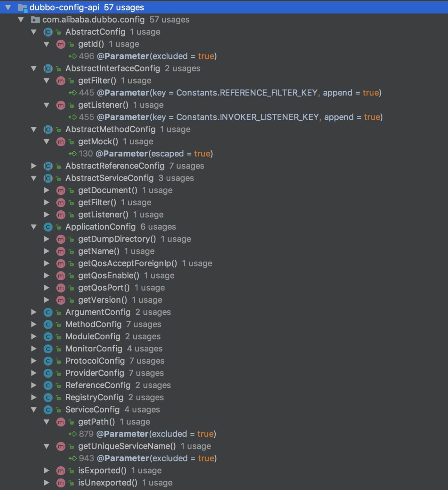Collapse the ApplicationConfig class node

(x=34, y=227)
